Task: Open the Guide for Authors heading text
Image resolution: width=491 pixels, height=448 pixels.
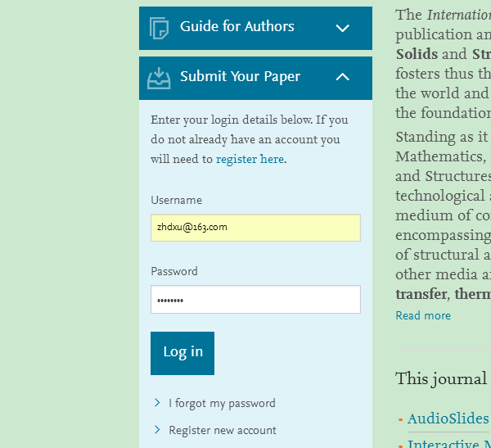Action: click(236, 26)
